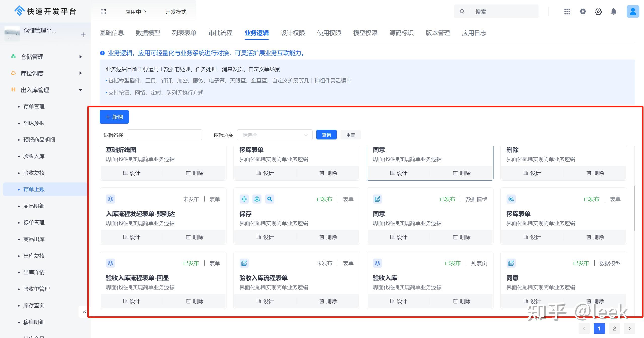Click the edit icon on the 同意 data model card

[377, 199]
